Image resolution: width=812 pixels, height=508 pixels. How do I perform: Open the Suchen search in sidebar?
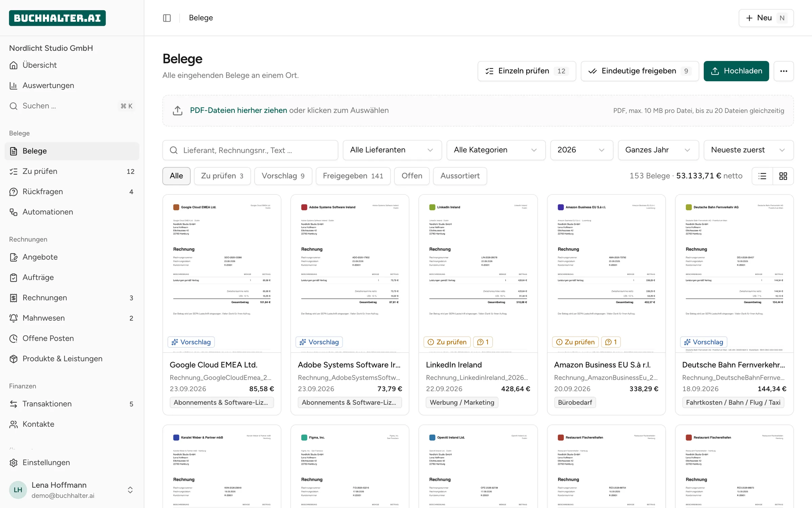click(x=72, y=106)
